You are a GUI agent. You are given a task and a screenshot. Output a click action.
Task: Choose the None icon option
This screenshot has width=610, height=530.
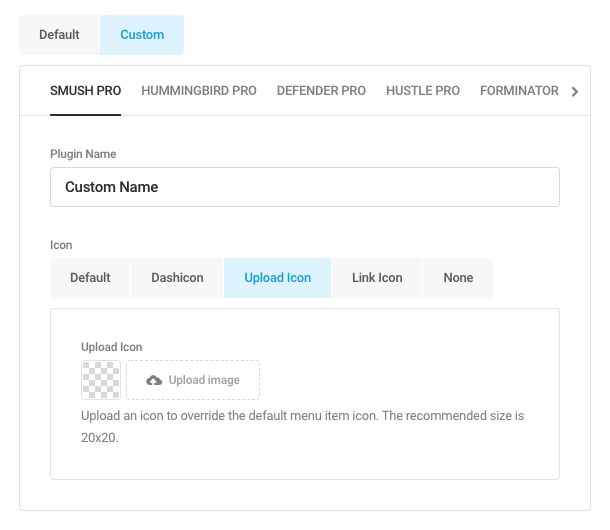[x=458, y=278]
